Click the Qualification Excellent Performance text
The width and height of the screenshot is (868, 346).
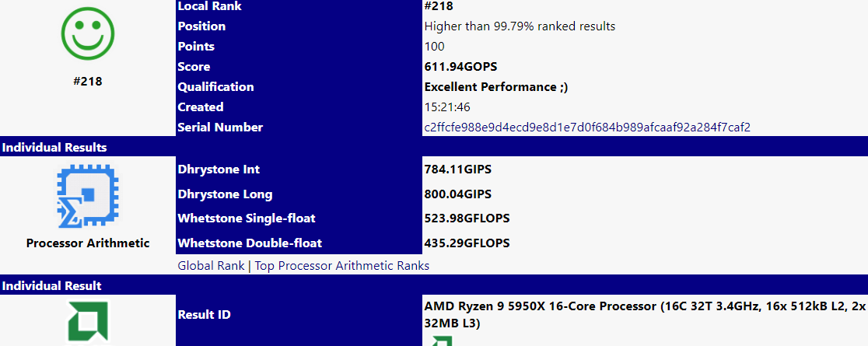click(x=496, y=87)
